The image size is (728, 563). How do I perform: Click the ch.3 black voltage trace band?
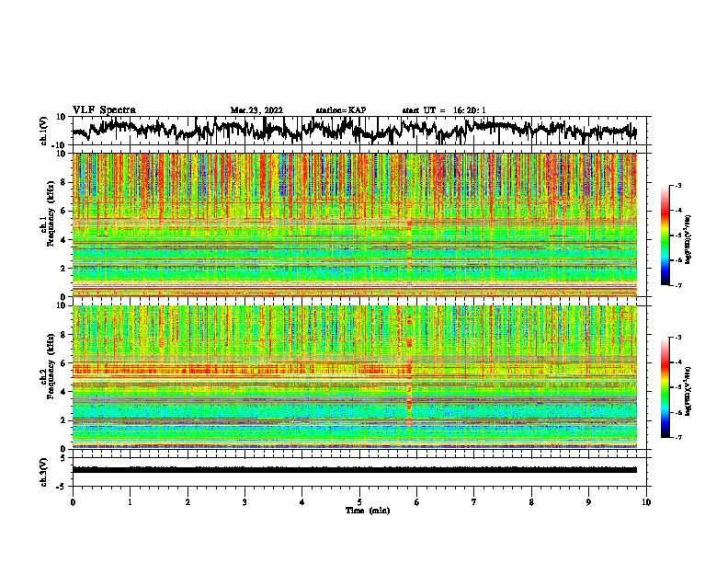pyautogui.click(x=355, y=470)
